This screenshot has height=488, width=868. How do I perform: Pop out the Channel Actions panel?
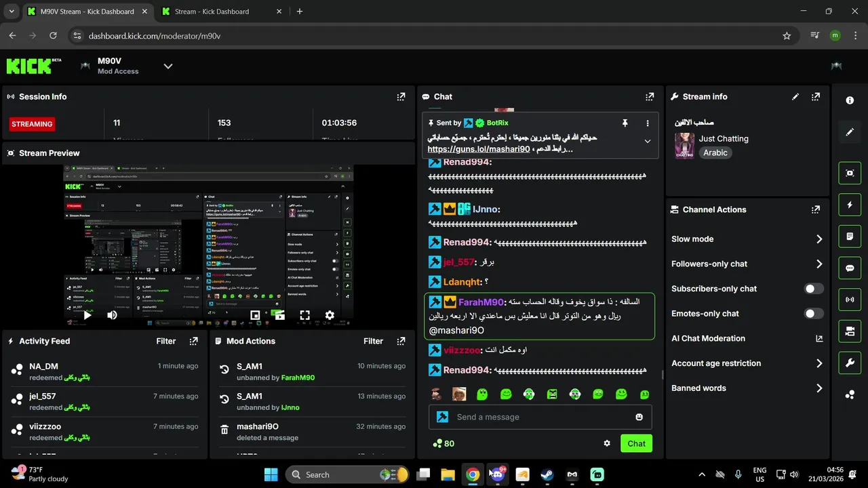click(x=816, y=210)
